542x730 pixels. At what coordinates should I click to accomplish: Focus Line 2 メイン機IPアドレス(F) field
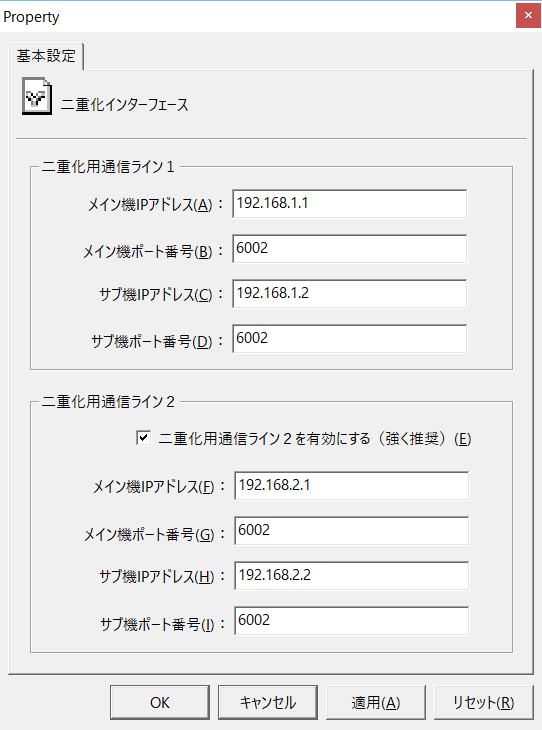[352, 486]
